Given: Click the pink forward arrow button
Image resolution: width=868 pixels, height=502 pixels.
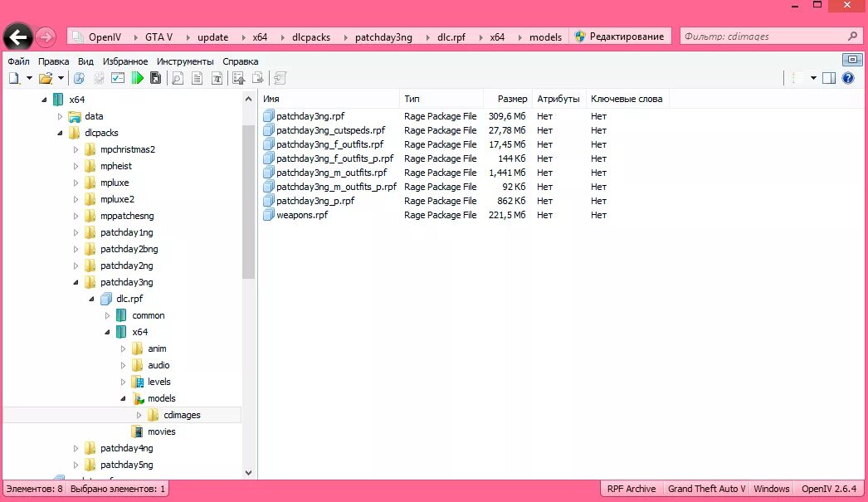Looking at the screenshot, I should (46, 37).
